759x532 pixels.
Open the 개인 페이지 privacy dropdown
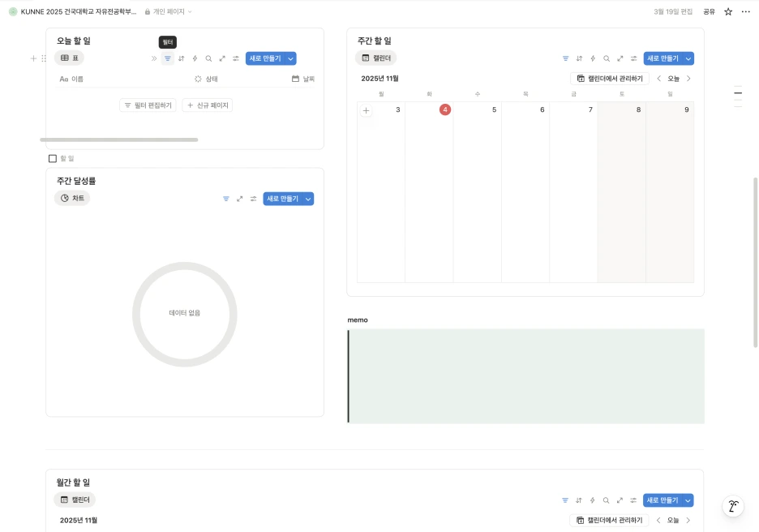point(169,11)
